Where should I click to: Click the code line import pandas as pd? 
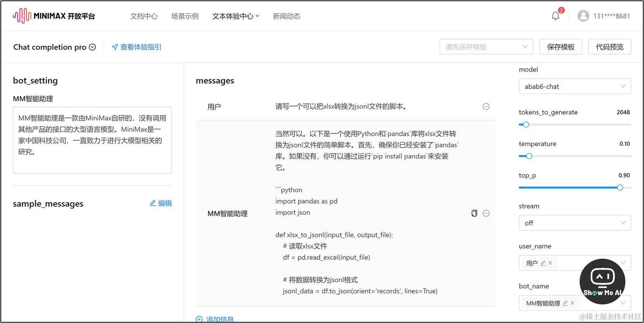306,201
